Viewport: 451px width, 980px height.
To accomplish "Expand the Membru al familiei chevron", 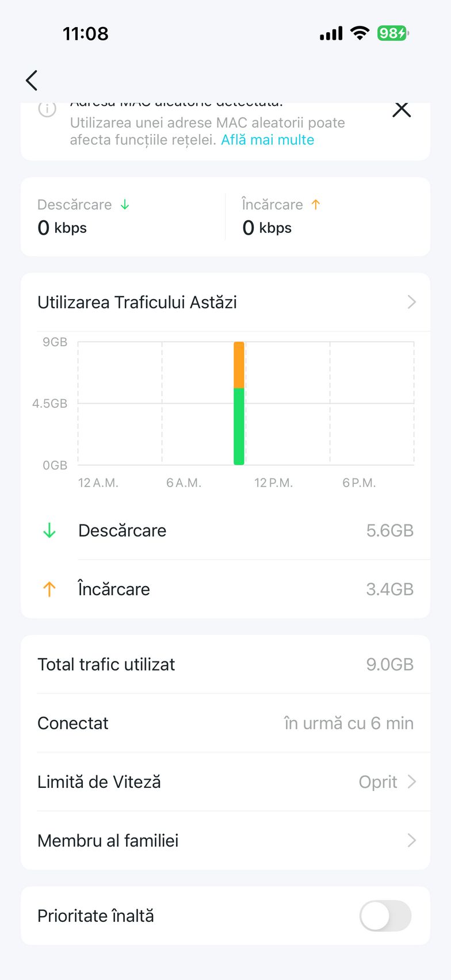I will pos(411,840).
